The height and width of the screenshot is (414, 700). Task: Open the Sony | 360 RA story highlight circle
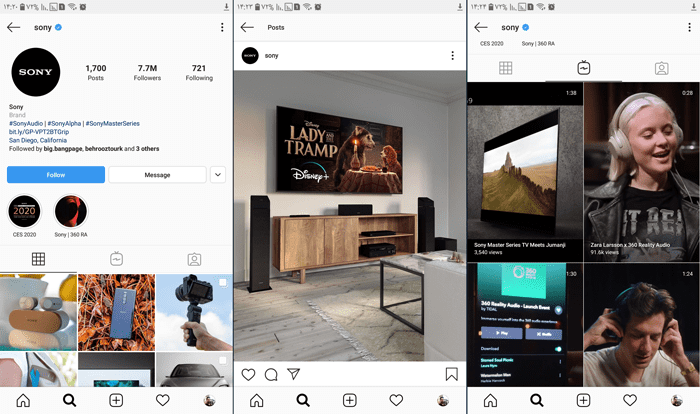coord(71,211)
